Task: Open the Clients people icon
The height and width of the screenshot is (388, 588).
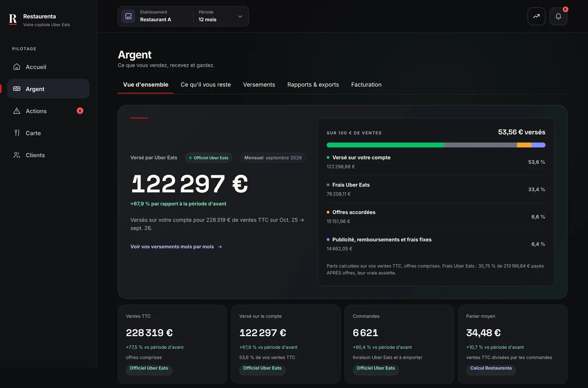Action: 17,155
